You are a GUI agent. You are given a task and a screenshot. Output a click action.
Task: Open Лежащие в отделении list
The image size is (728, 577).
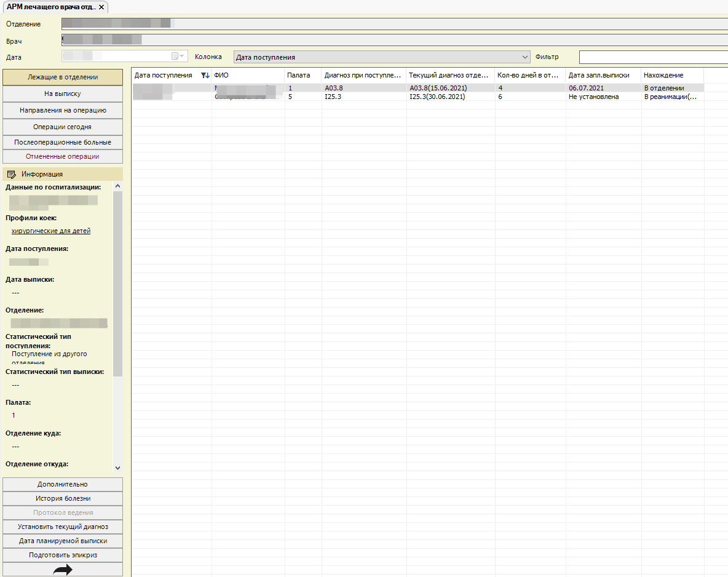(x=63, y=77)
